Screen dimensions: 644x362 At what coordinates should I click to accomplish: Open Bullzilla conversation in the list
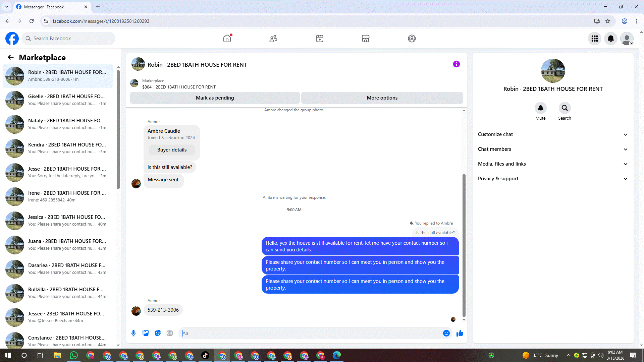tap(58, 293)
